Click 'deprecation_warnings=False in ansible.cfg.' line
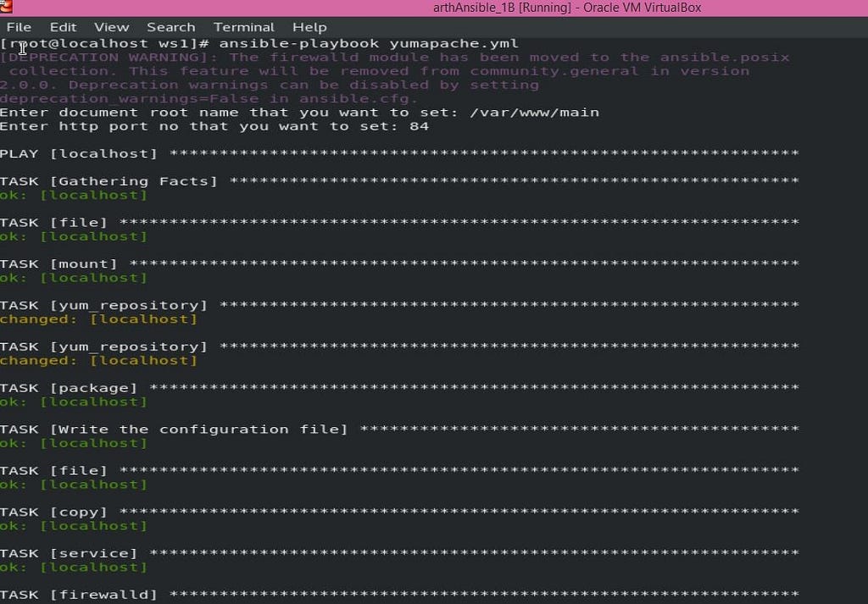Viewport: 868px width, 604px height. tap(209, 99)
